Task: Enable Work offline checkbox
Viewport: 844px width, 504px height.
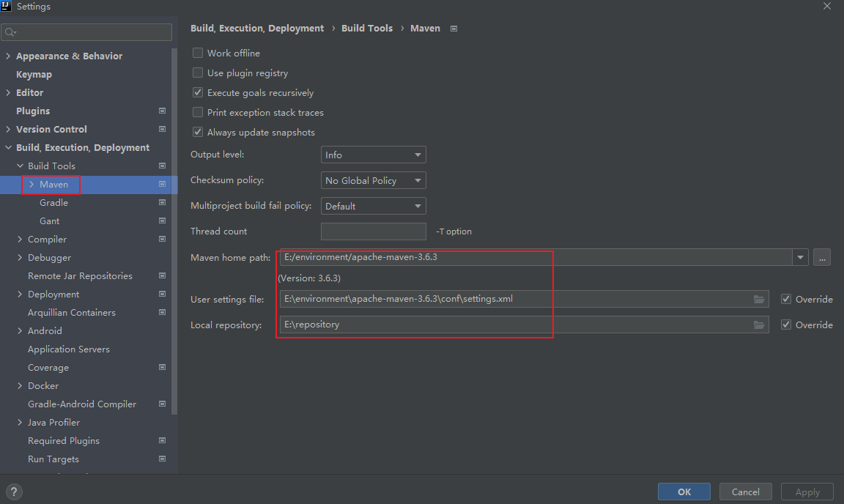Action: click(198, 53)
